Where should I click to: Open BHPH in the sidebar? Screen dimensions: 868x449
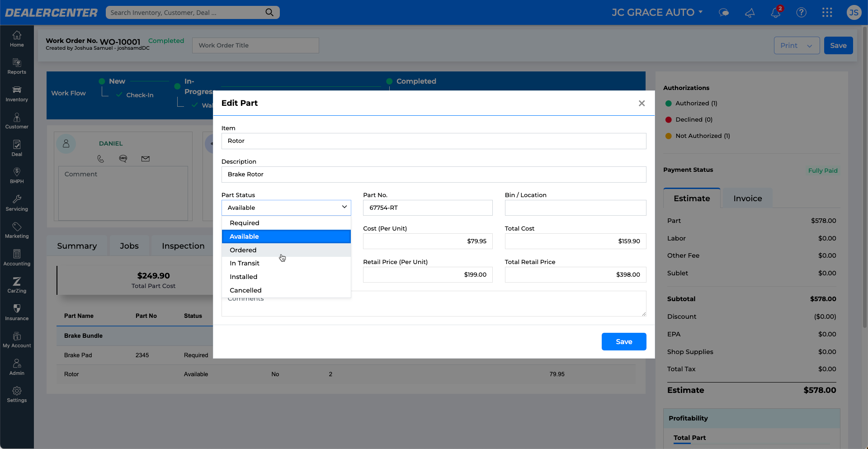coord(17,176)
